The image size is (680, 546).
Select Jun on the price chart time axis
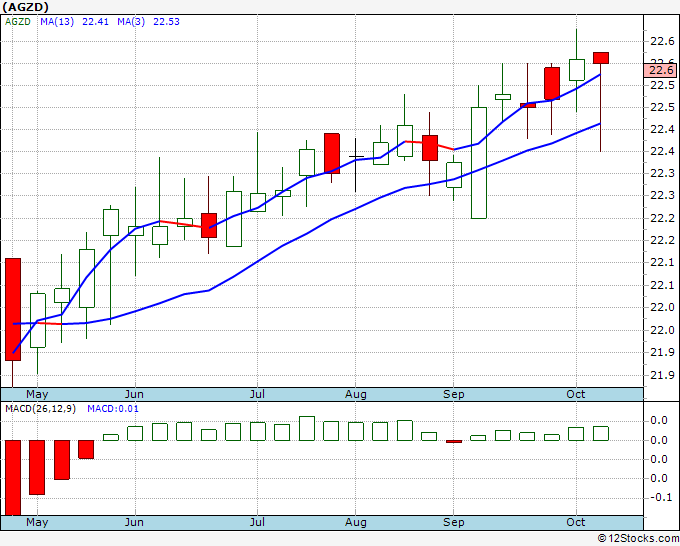point(134,394)
